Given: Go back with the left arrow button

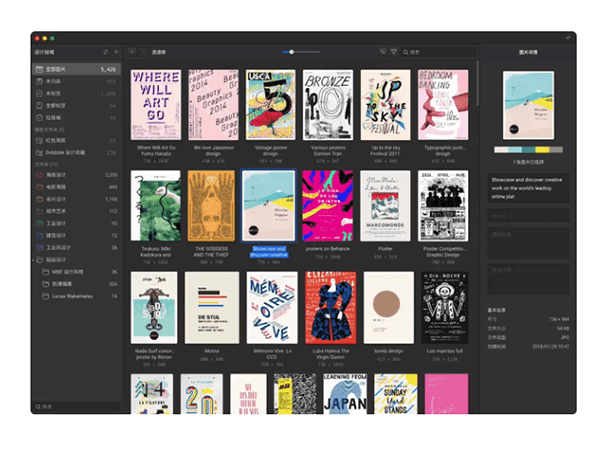Looking at the screenshot, I should click(132, 52).
